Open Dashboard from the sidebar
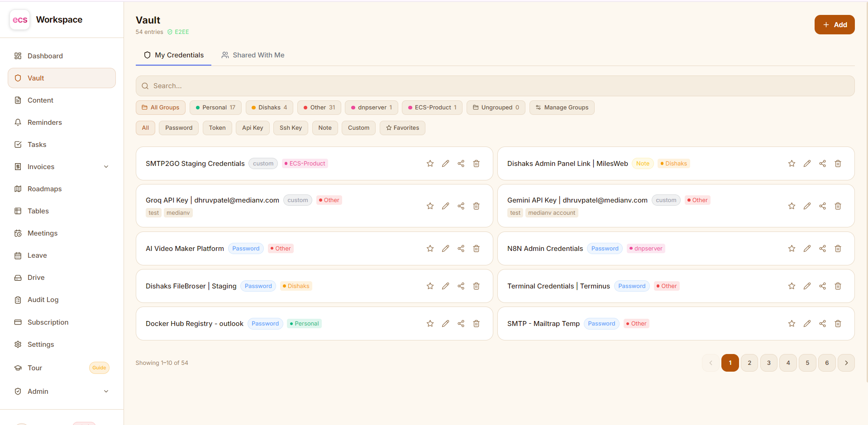The width and height of the screenshot is (868, 425). coord(62,56)
